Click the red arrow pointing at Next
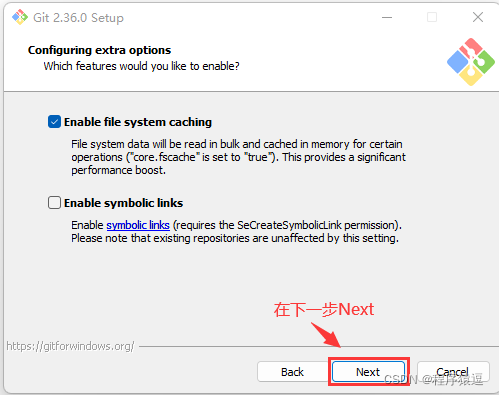The width and height of the screenshot is (499, 395). (x=326, y=335)
